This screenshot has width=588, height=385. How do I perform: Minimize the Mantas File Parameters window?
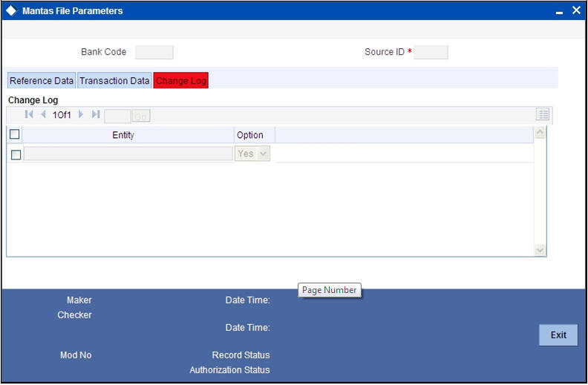(559, 13)
